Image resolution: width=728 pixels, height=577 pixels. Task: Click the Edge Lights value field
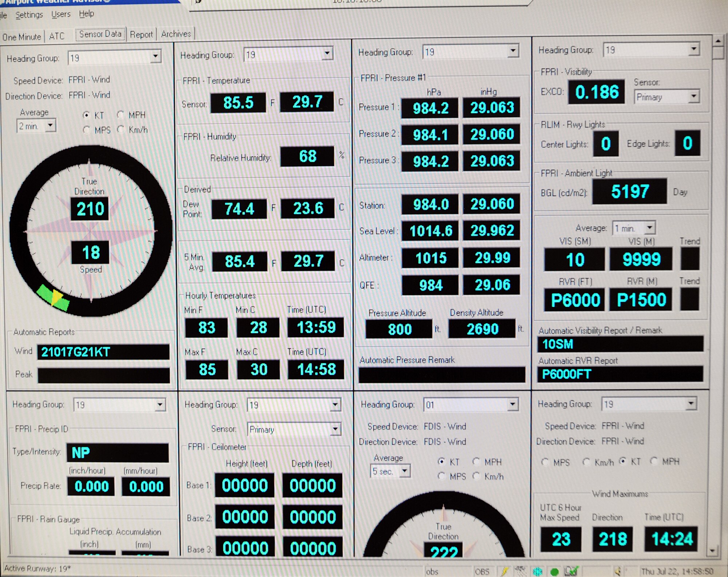tap(687, 143)
